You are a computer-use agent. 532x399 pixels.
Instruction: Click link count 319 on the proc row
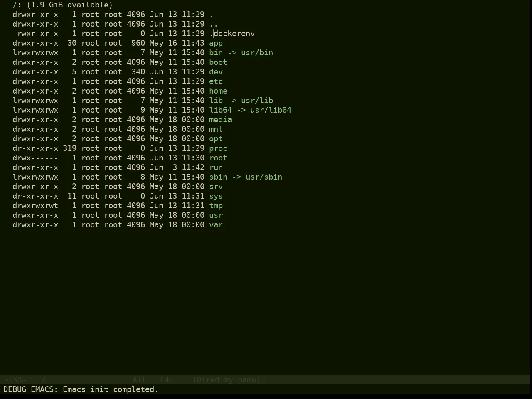click(69, 148)
